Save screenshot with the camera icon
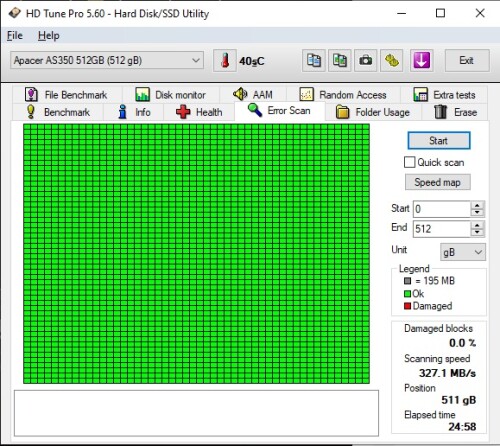The image size is (500, 446). 366,61
